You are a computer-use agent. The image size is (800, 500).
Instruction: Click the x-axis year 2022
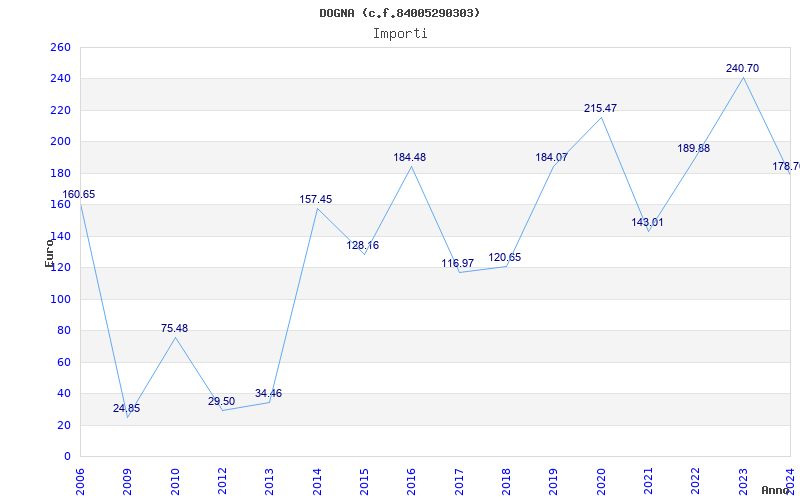tap(695, 482)
